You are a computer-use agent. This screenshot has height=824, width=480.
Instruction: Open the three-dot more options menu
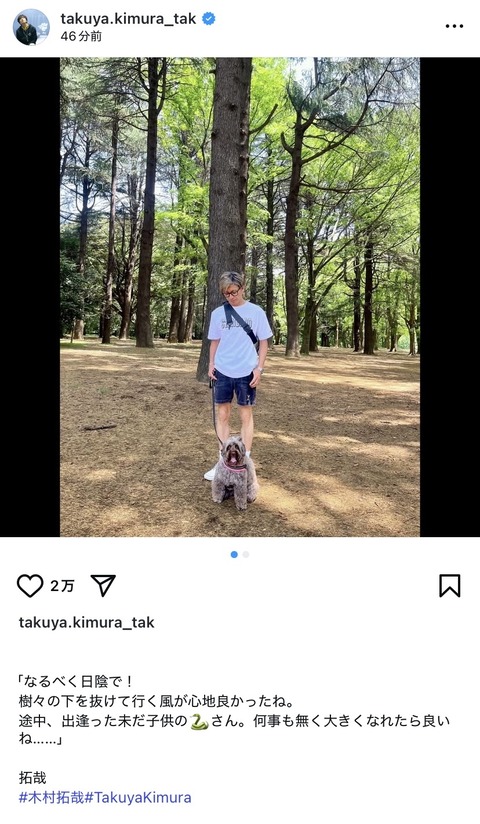tap(454, 26)
